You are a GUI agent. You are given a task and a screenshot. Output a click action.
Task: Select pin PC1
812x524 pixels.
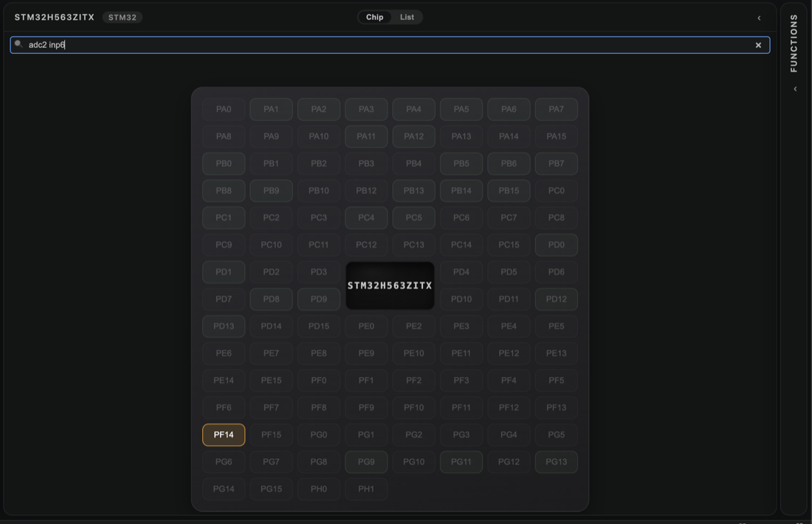click(x=224, y=218)
